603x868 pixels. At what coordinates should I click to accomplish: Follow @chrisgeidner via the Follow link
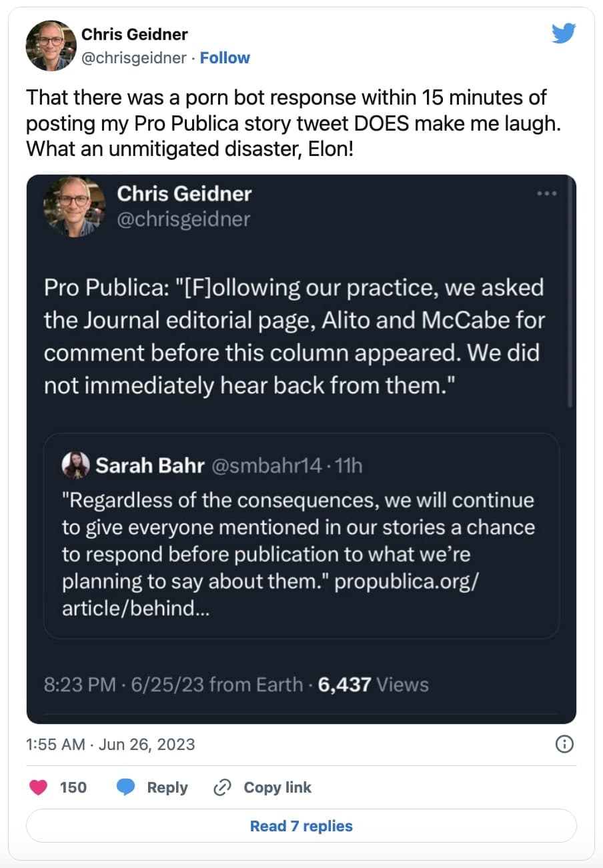pos(225,58)
